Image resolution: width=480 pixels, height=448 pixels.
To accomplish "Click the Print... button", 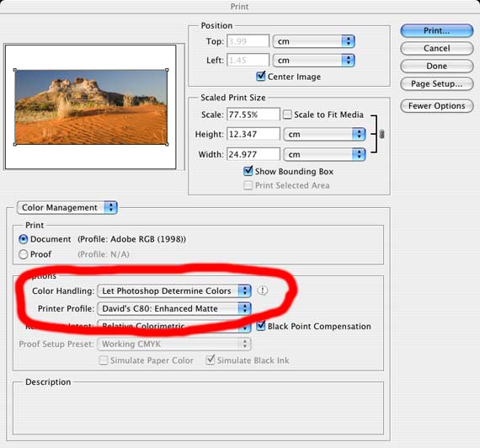I will [437, 31].
